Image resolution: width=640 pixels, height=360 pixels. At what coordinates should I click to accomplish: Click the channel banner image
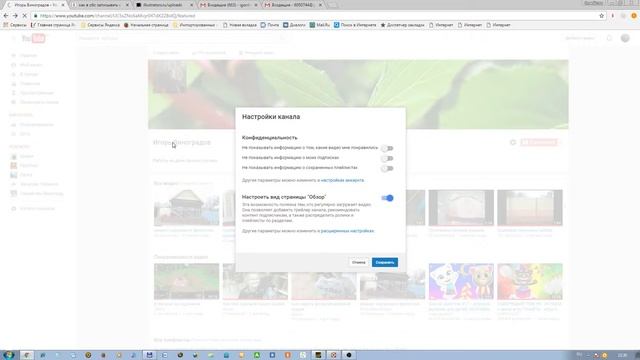coord(358,94)
